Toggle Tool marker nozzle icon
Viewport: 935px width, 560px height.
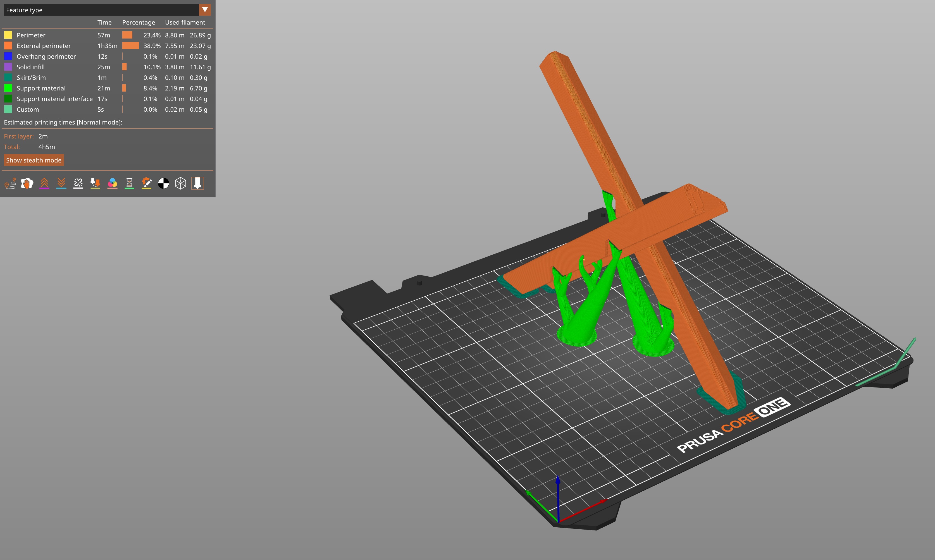coord(197,183)
